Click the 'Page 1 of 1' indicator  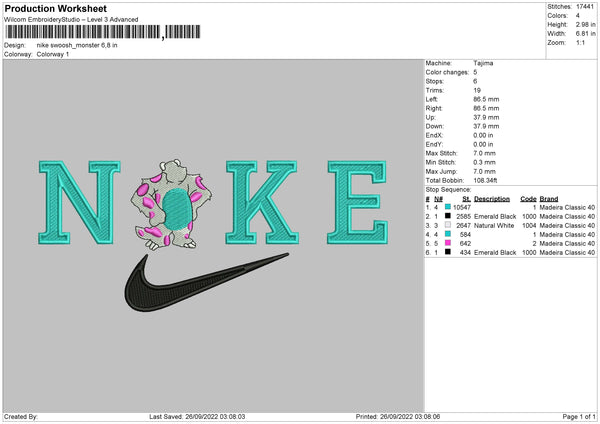pos(579,417)
